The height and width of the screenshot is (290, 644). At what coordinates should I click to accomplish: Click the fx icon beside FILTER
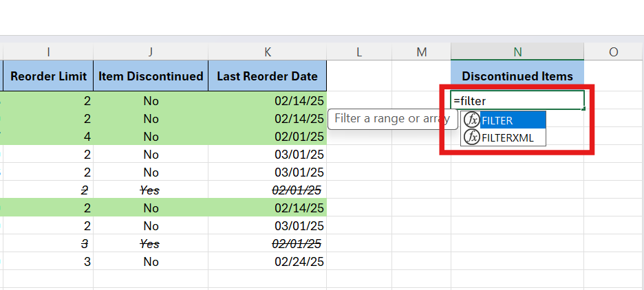point(471,120)
